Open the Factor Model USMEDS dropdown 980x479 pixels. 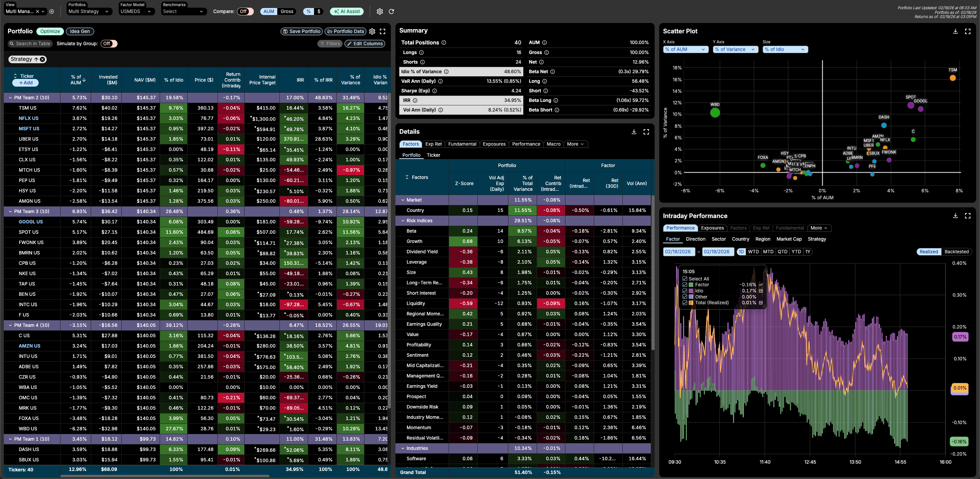[136, 11]
